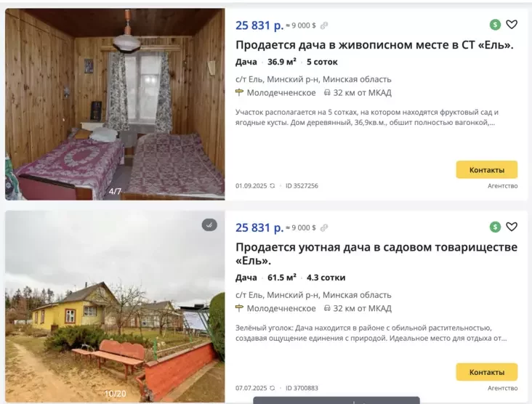Click description text starting «Зелёный уголок»
Viewport: 532px width, 404px height.
(371, 333)
